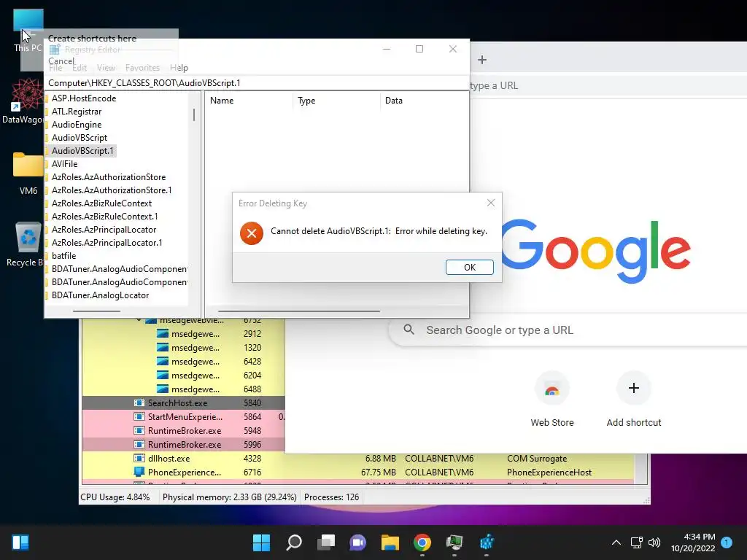Image resolution: width=747 pixels, height=560 pixels.
Task: Open taskbar Search
Action: [x=293, y=542]
